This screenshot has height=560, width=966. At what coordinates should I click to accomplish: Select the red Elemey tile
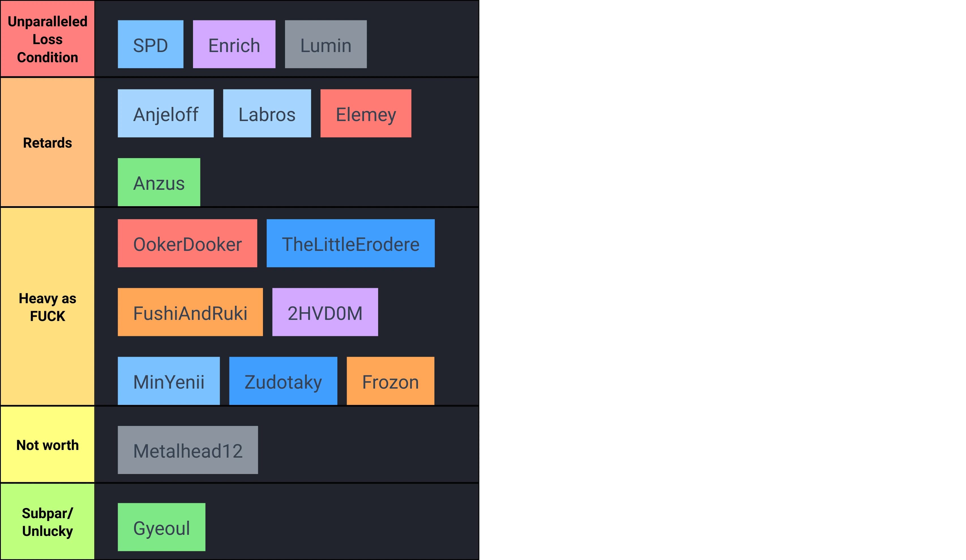pyautogui.click(x=366, y=113)
